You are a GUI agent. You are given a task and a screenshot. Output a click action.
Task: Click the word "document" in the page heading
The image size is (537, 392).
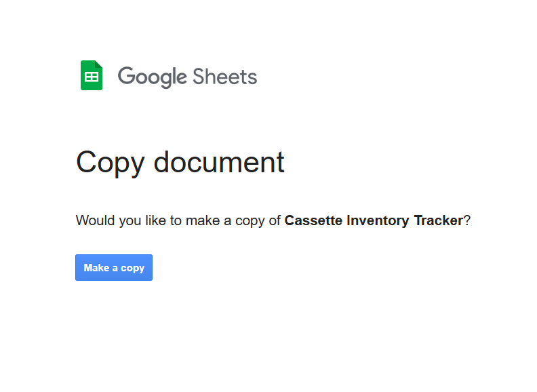click(x=219, y=163)
